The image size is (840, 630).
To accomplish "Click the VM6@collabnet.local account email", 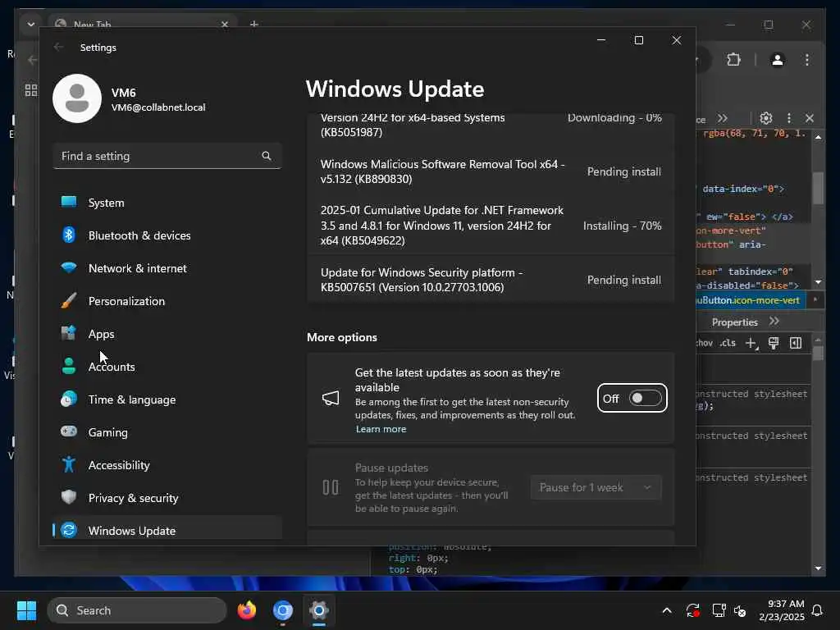I will 158,107.
